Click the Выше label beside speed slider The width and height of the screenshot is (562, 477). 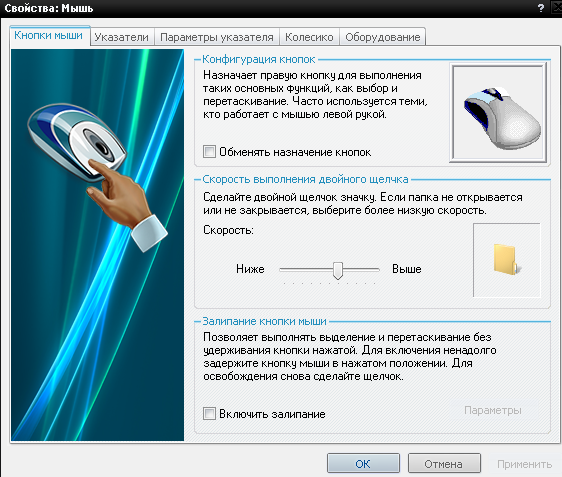coord(406,269)
